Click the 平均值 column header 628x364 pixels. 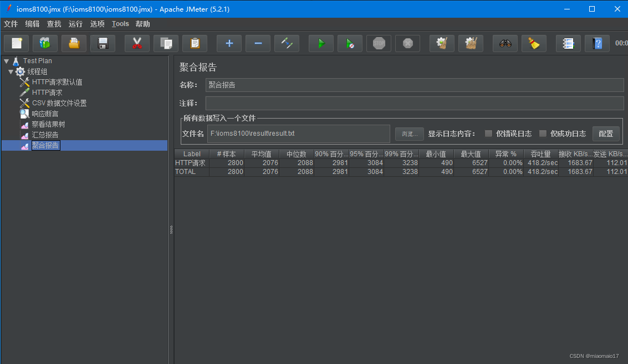[262, 154]
